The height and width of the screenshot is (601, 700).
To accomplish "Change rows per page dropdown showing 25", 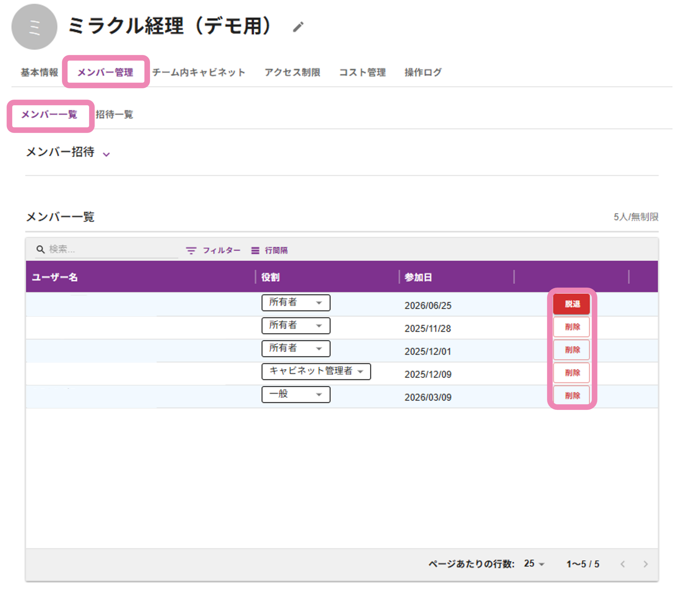I will [534, 564].
